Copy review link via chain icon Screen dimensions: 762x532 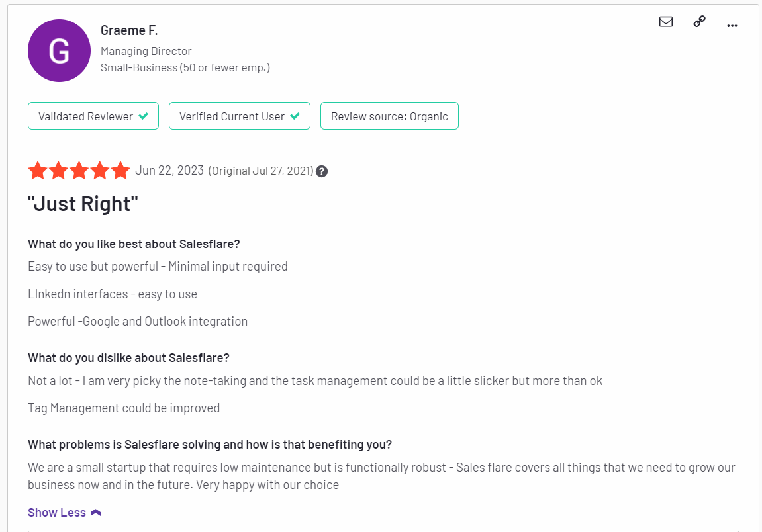699,21
